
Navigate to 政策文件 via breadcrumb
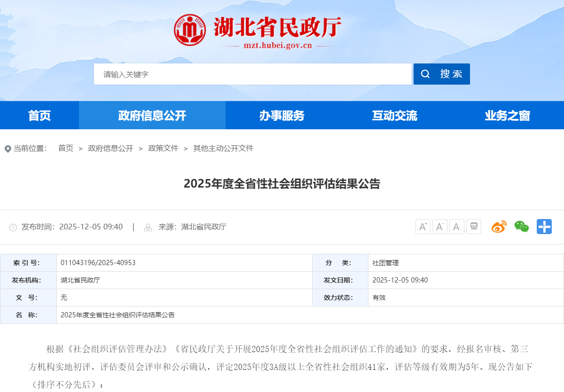(163, 149)
